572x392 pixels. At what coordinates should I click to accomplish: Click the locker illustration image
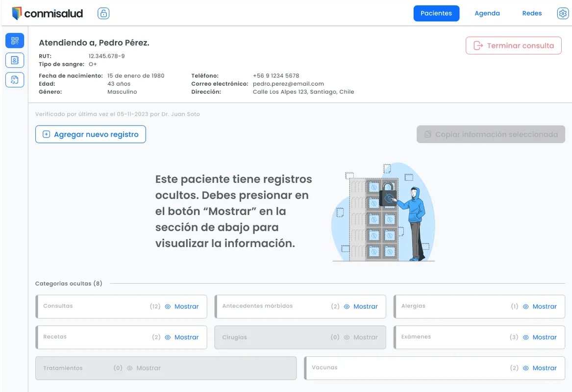[383, 212]
